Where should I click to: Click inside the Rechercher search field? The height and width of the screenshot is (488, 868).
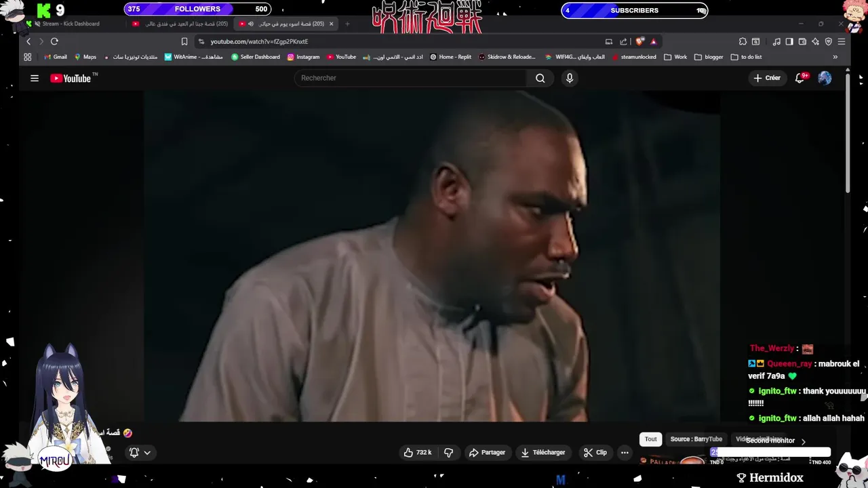point(410,78)
